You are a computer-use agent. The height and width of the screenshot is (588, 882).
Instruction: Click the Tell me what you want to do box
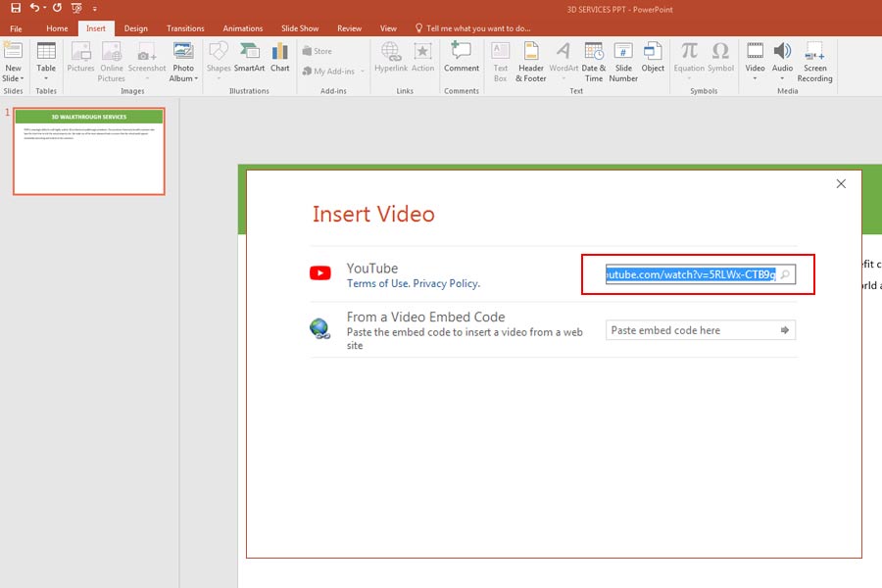pos(472,28)
